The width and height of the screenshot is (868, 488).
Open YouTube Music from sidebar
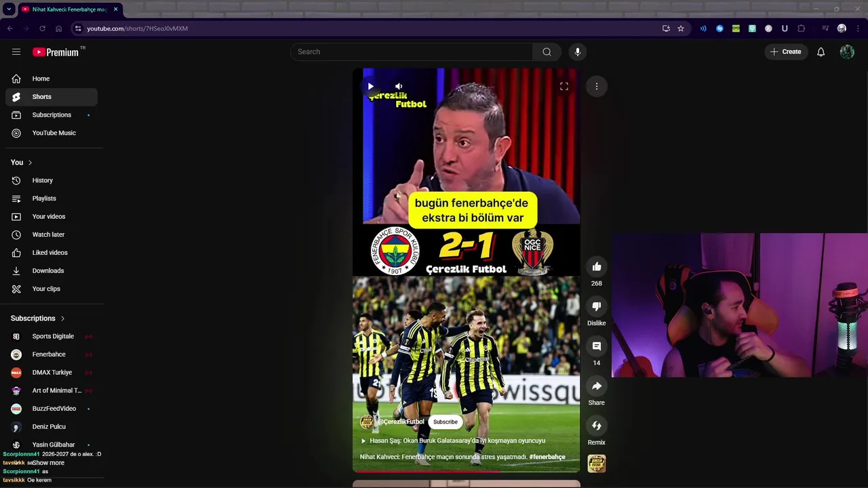(52, 133)
